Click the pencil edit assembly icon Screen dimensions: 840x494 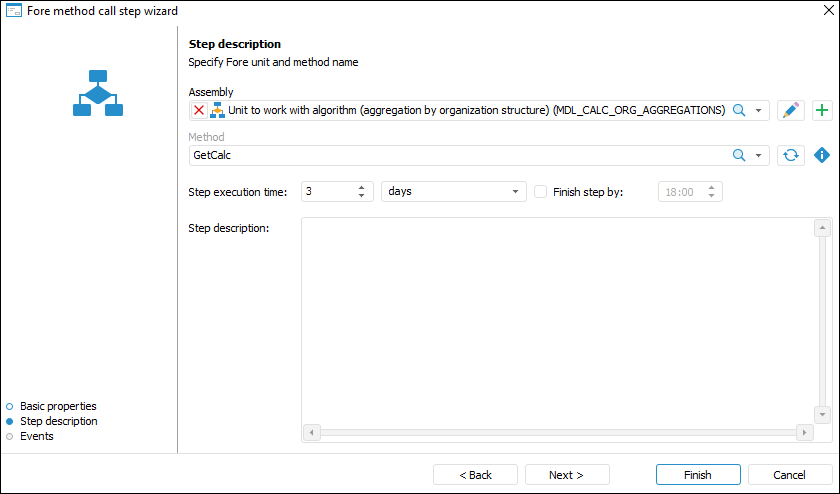pyautogui.click(x=790, y=111)
